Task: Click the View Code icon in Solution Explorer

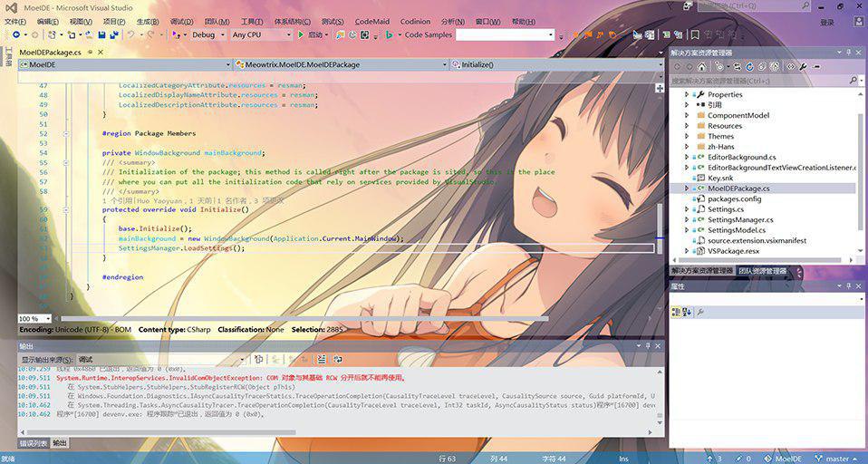Action: click(790, 66)
